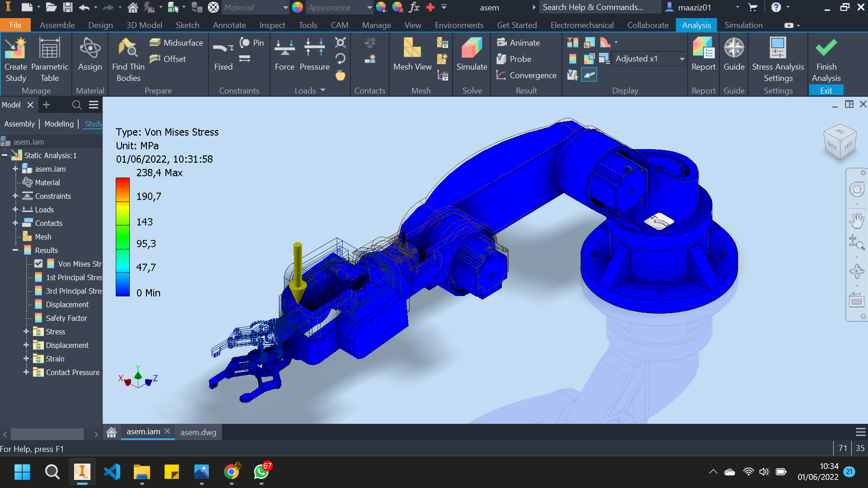
Task: Expand the Loads node
Action: tap(15, 210)
